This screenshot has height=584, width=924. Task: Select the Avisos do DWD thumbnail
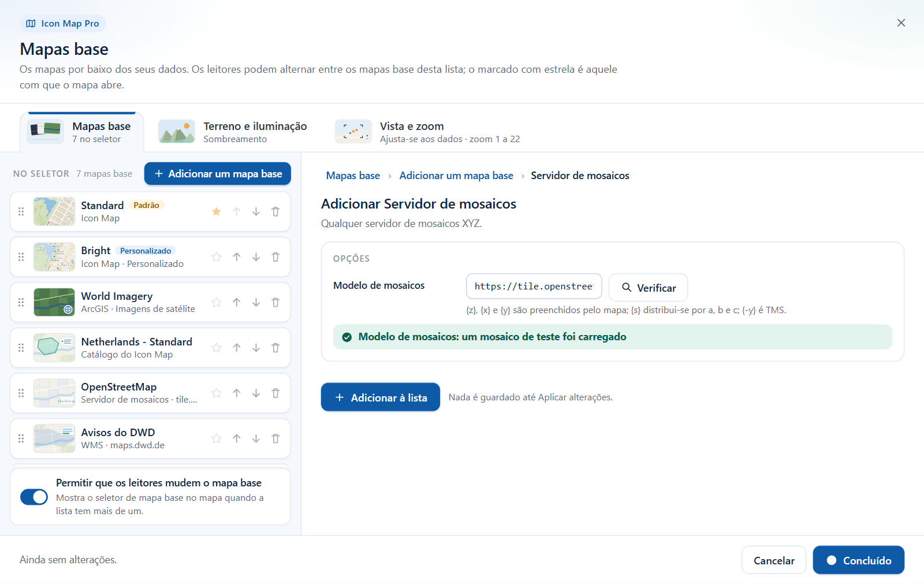pyautogui.click(x=54, y=438)
